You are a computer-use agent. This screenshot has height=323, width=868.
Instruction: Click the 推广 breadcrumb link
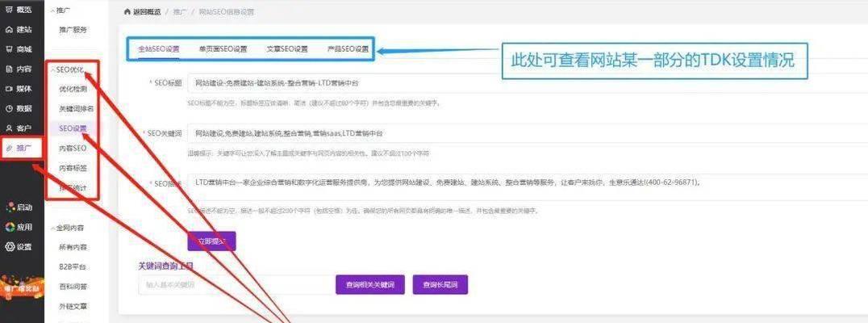tap(180, 11)
